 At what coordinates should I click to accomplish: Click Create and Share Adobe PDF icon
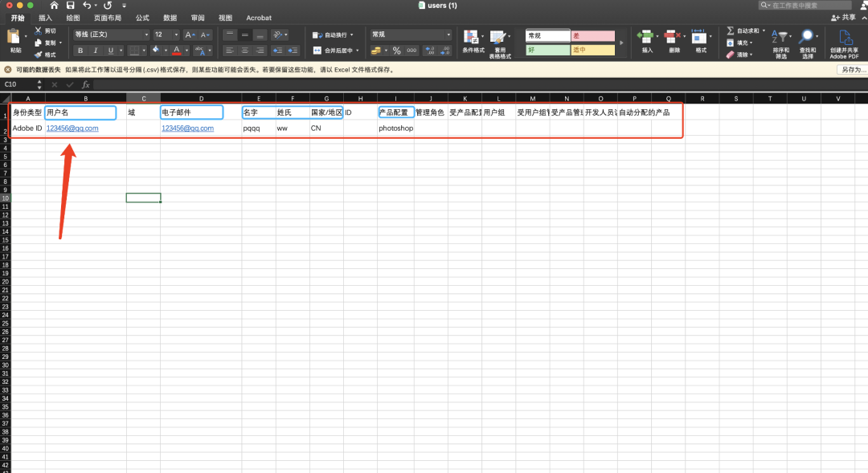[x=845, y=38]
